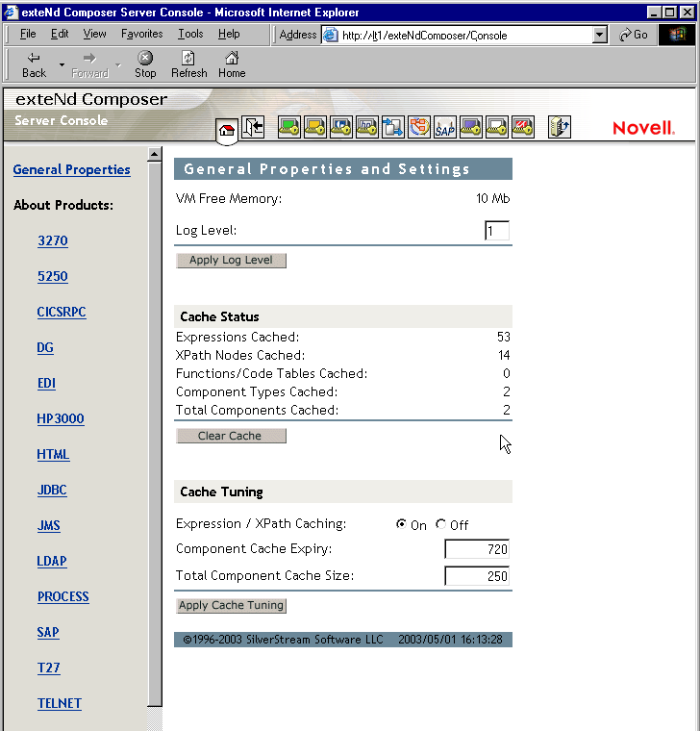The height and width of the screenshot is (731, 700).
Task: Open the SAP product link in sidebar
Action: [48, 632]
